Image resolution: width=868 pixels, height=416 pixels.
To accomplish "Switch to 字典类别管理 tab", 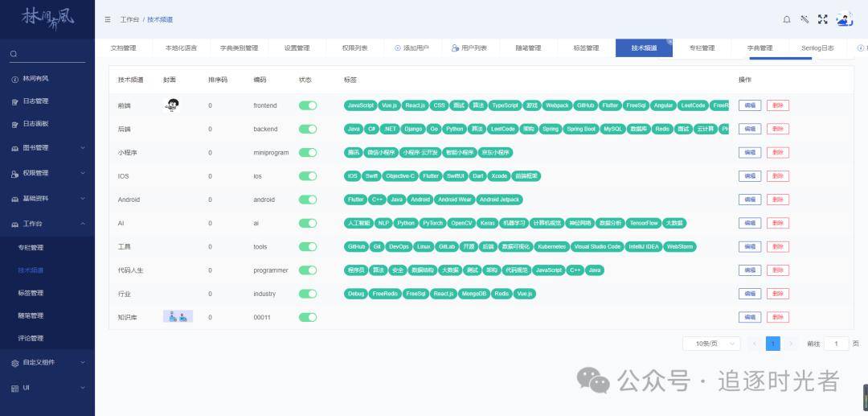I will (240, 48).
